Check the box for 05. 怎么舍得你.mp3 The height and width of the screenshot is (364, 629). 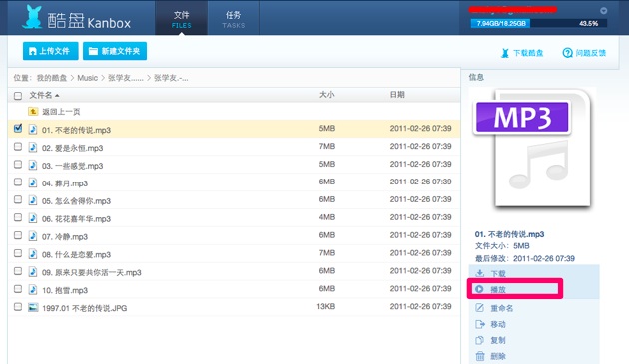coord(18,199)
